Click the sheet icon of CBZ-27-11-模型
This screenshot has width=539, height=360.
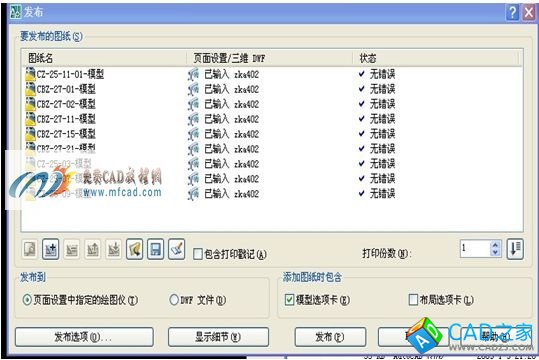[x=30, y=119]
